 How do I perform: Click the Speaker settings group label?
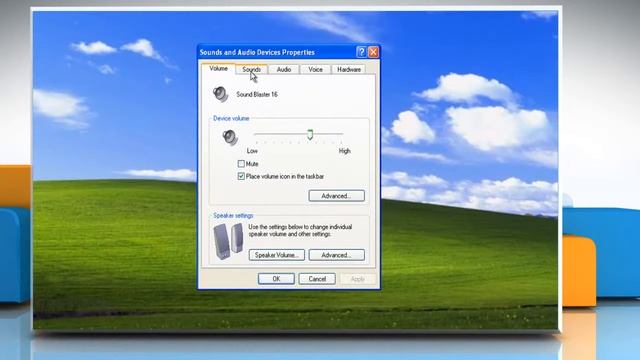click(x=233, y=216)
